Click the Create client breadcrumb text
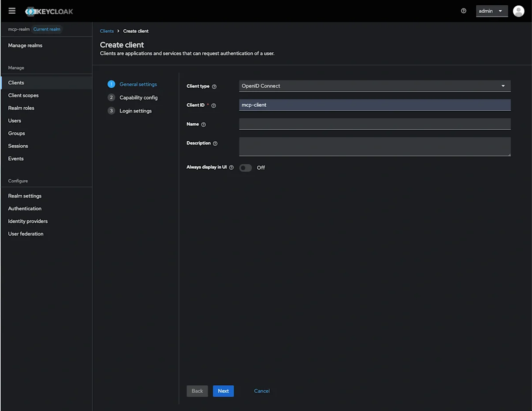This screenshot has height=411, width=532. point(136,31)
